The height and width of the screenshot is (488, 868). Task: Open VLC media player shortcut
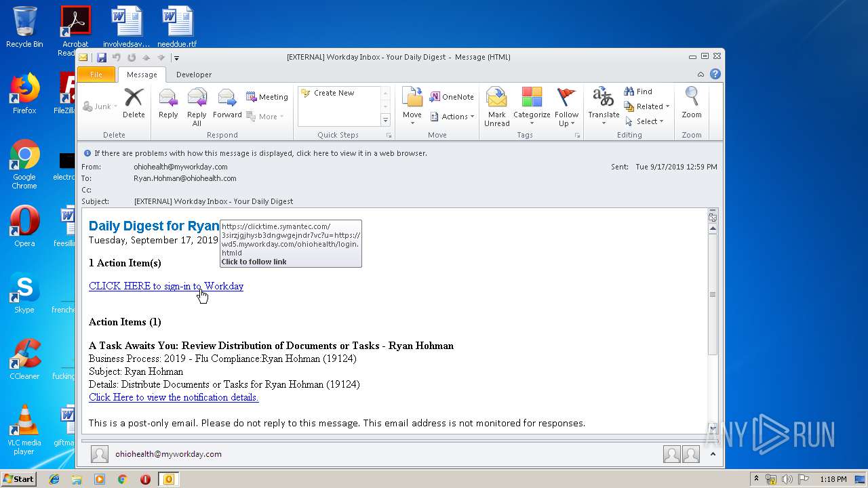24,430
